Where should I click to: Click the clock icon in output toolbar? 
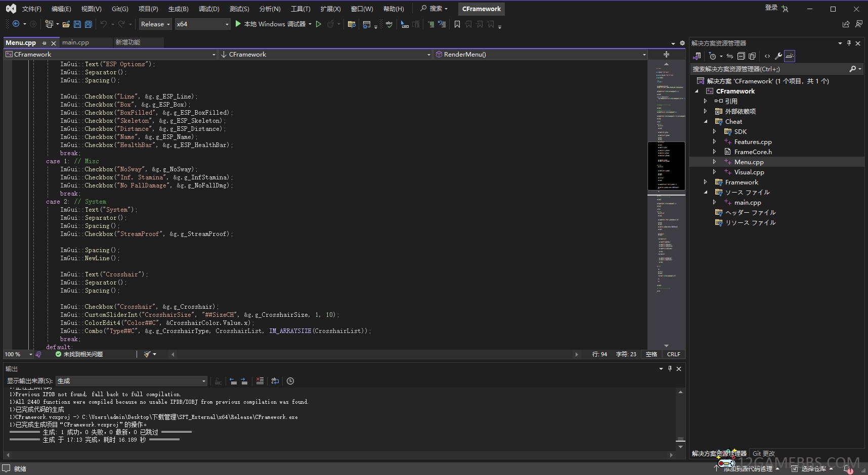pyautogui.click(x=290, y=381)
